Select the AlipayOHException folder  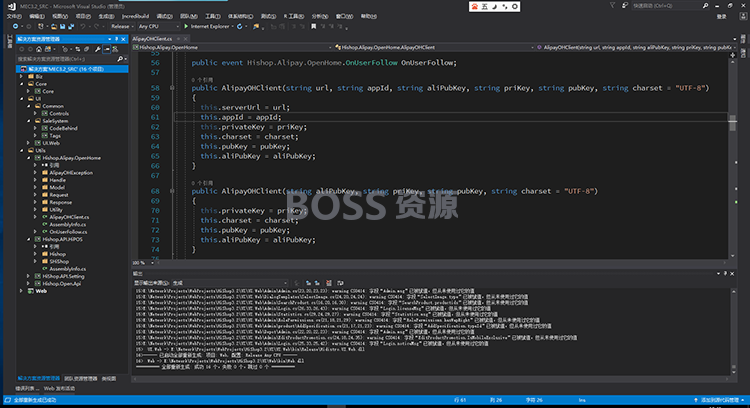(x=71, y=173)
